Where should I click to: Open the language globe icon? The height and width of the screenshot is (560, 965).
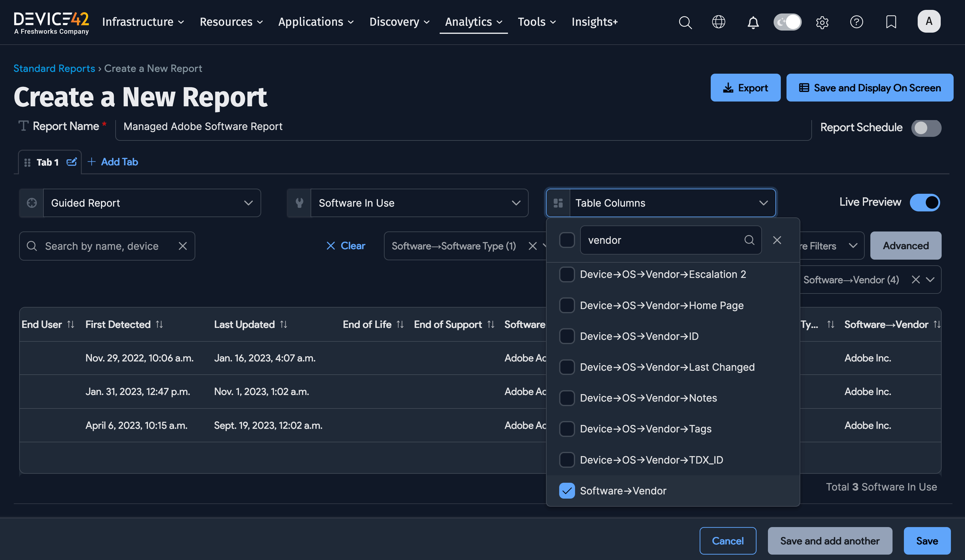(719, 22)
